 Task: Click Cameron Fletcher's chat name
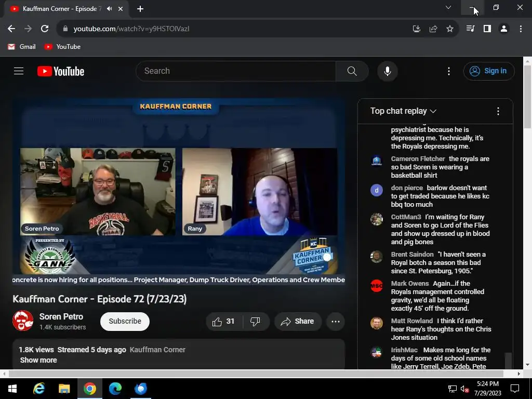(x=418, y=159)
